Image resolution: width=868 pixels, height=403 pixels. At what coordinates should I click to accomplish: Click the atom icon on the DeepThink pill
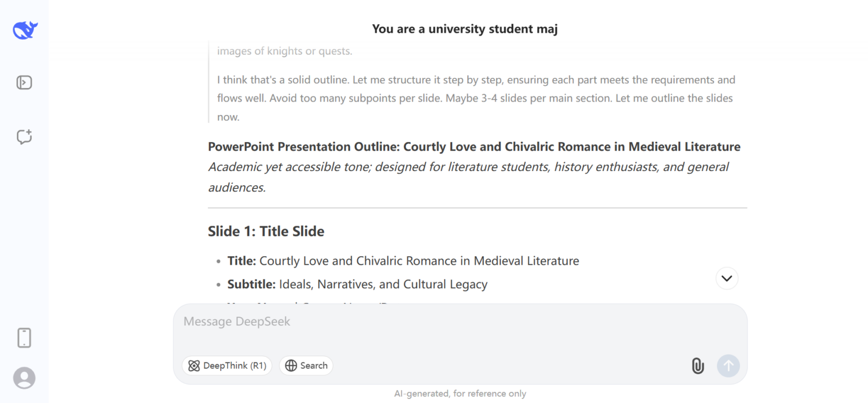point(194,366)
